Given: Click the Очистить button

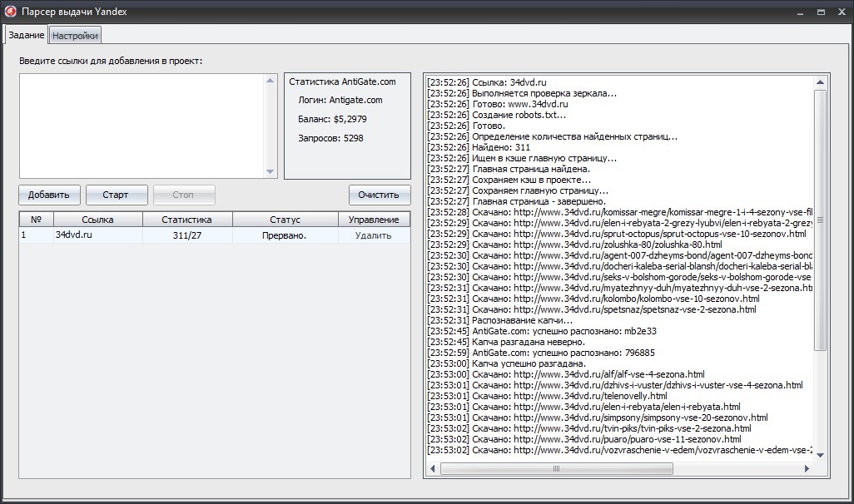Looking at the screenshot, I should point(379,195).
